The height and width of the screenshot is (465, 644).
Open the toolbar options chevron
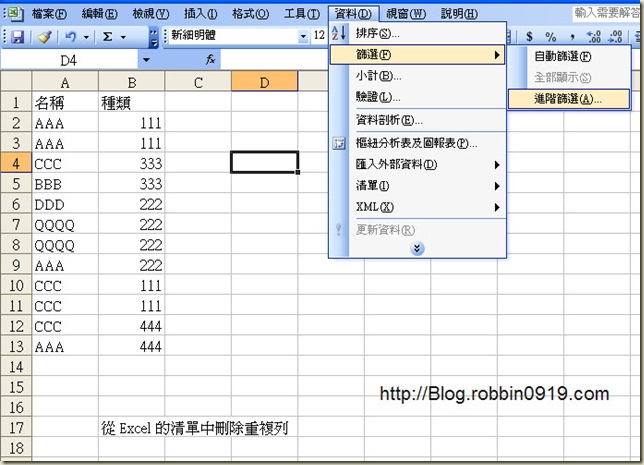(153, 38)
